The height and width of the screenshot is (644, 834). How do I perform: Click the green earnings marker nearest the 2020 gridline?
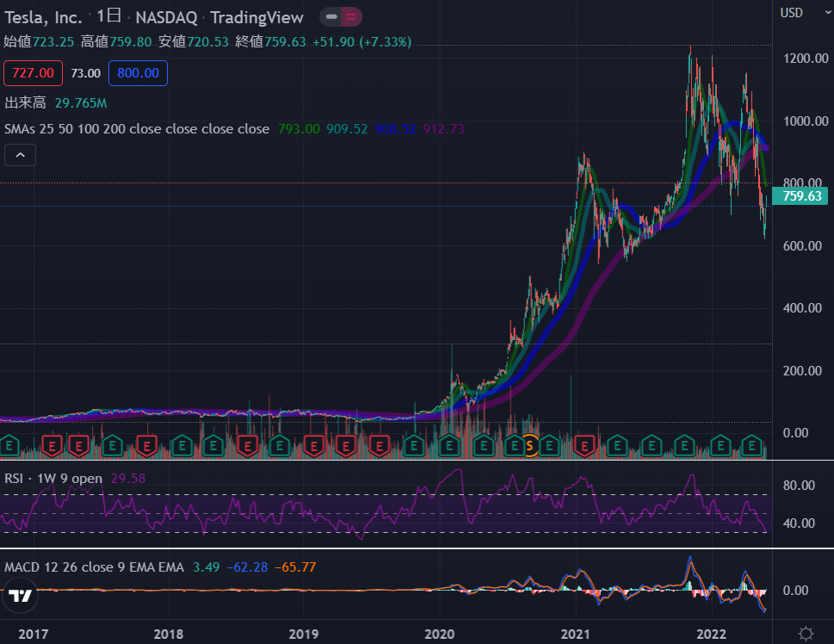point(449,445)
